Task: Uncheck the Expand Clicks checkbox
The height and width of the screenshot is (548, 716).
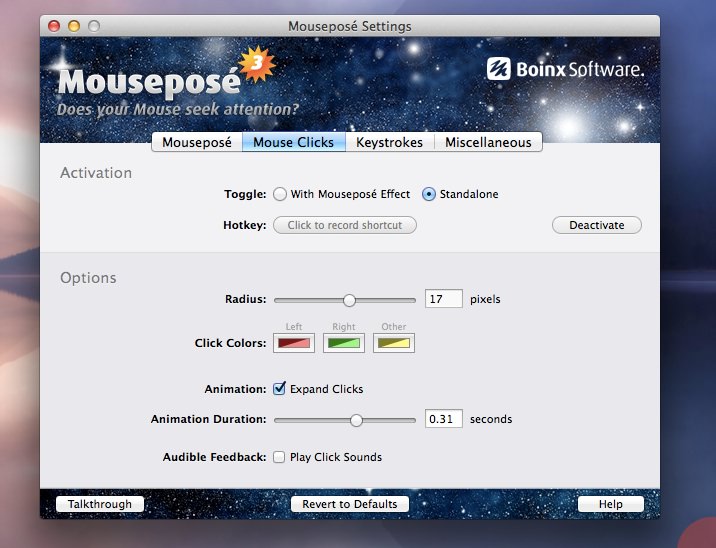Action: coord(279,389)
